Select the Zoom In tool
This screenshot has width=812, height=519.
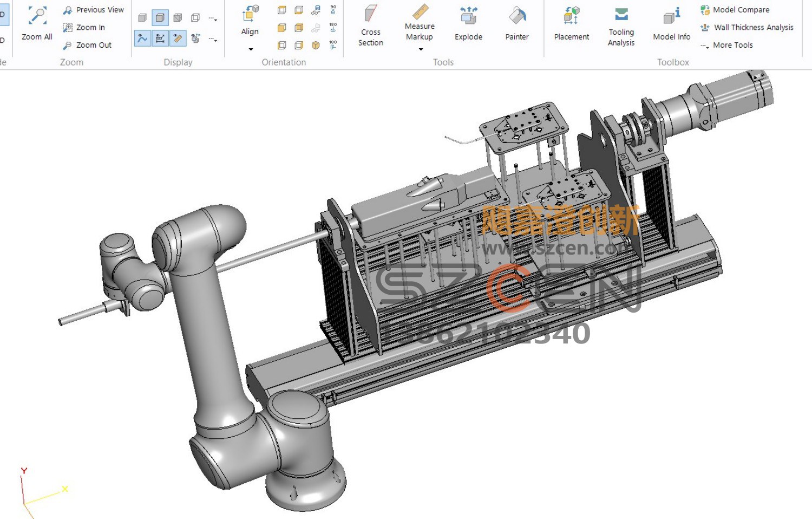[84, 27]
